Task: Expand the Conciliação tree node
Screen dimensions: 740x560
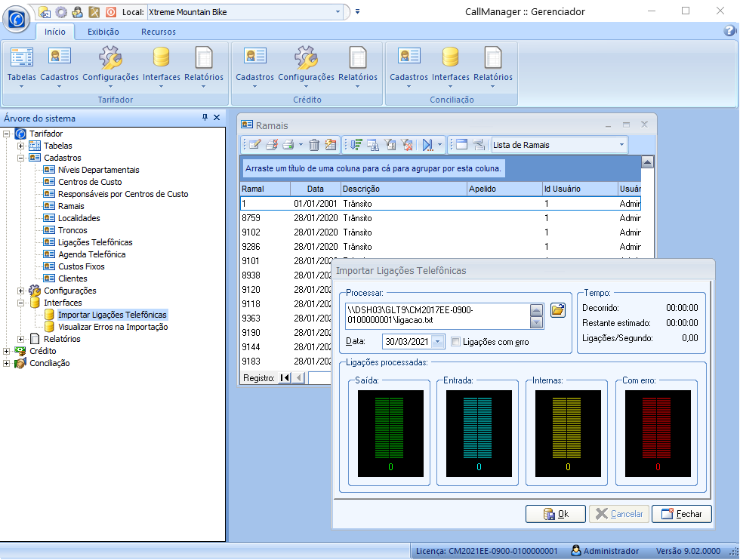Action: [6, 363]
